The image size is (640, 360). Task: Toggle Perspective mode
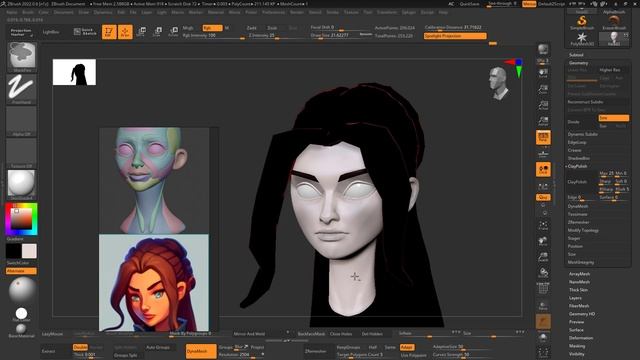(x=543, y=138)
